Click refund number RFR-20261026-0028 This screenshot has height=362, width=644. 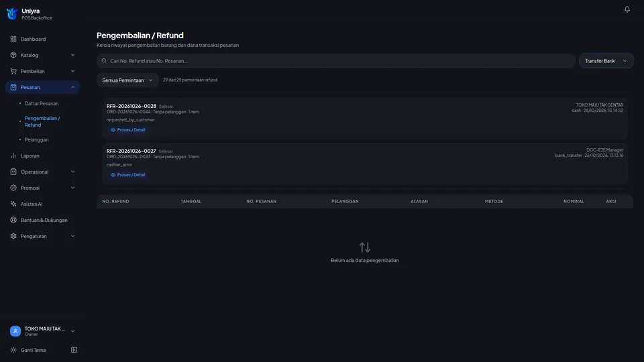click(131, 106)
